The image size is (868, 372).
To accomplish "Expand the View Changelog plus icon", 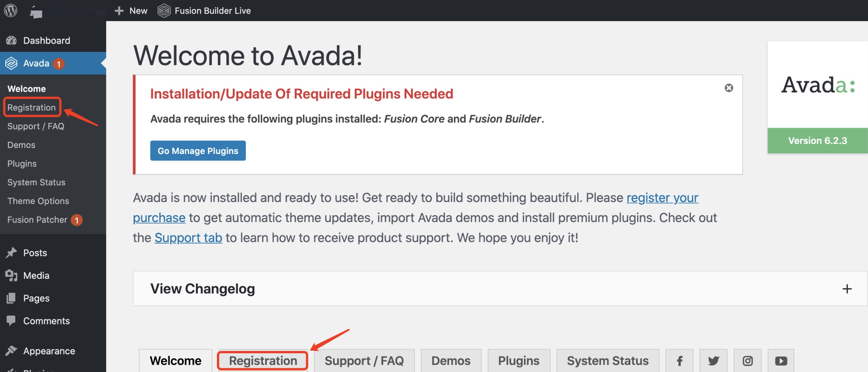I will point(847,289).
